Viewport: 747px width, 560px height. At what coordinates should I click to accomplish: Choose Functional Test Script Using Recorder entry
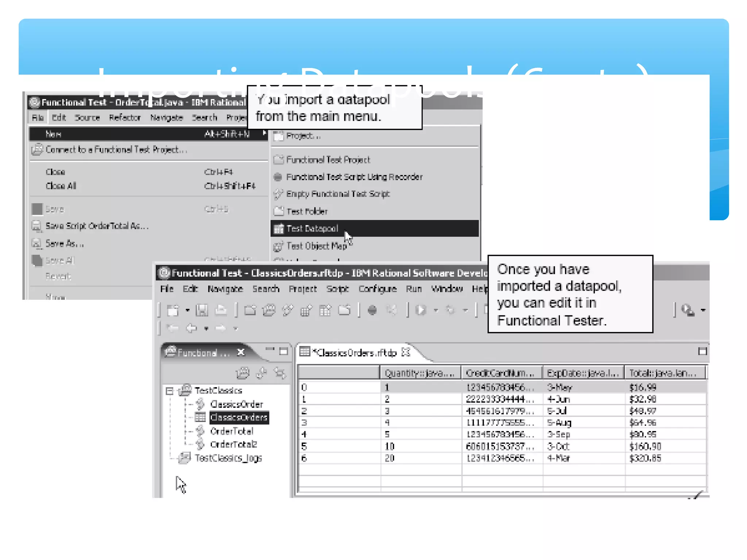[x=375, y=177]
